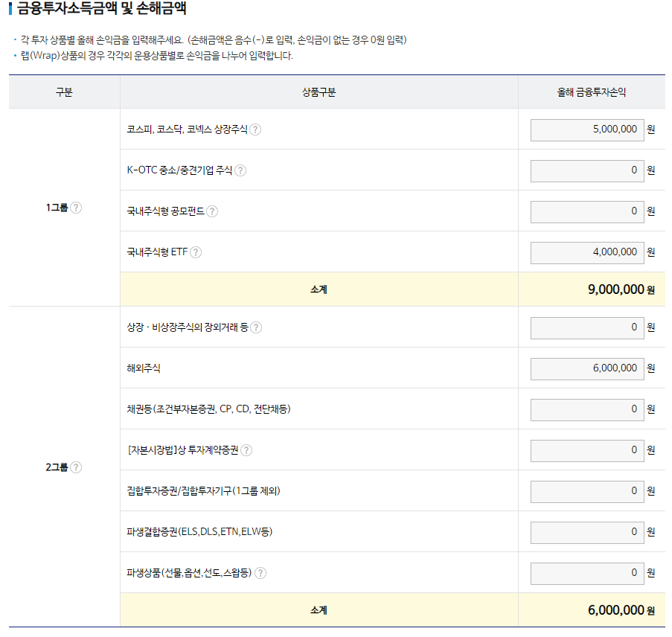Click the 상품구분 column header
672x637 pixels.
(x=319, y=92)
